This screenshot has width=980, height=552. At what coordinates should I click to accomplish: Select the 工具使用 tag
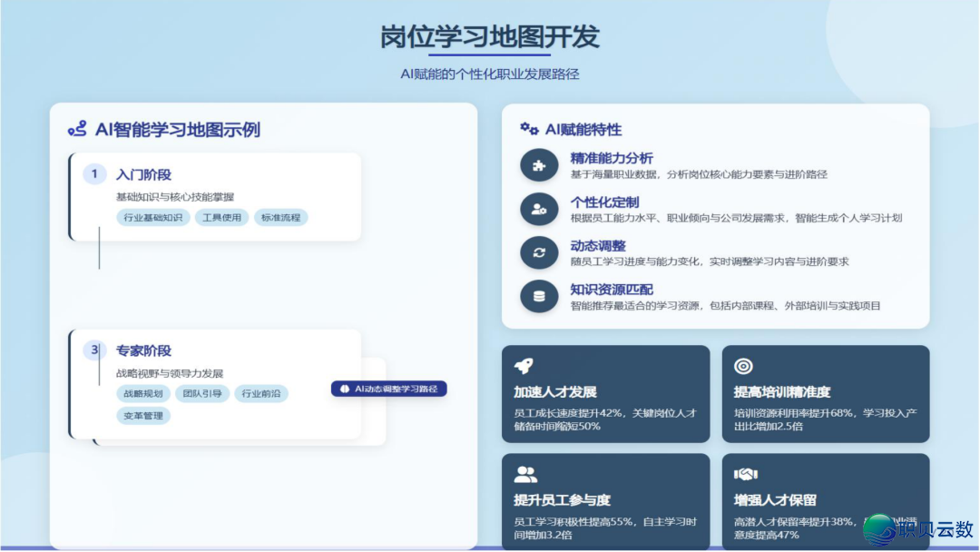point(222,218)
